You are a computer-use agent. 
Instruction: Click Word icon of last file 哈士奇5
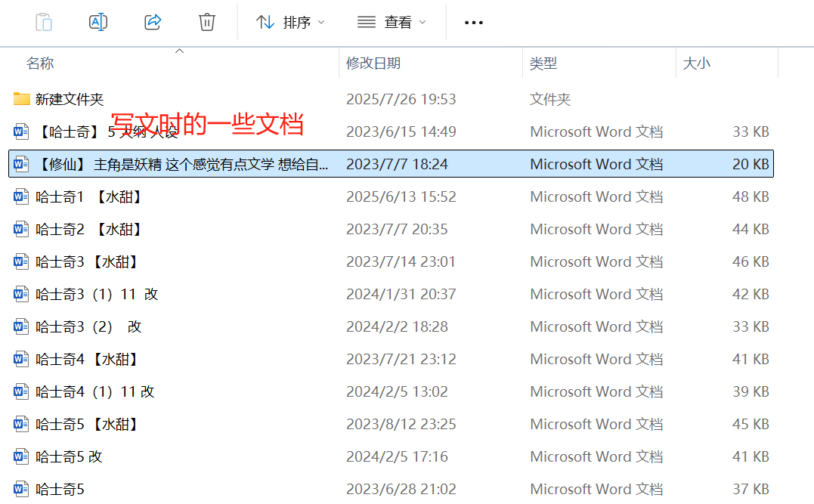point(20,489)
